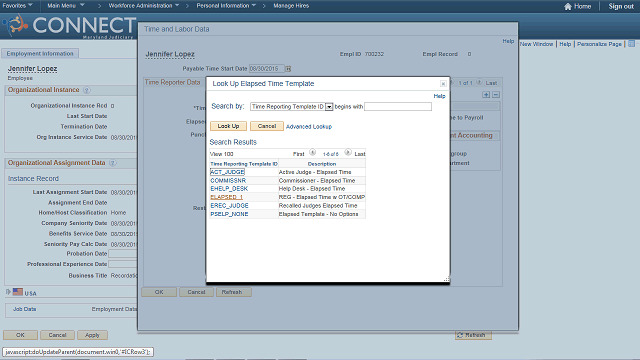
Task: Click OK button at page bottom
Action: click(20, 335)
